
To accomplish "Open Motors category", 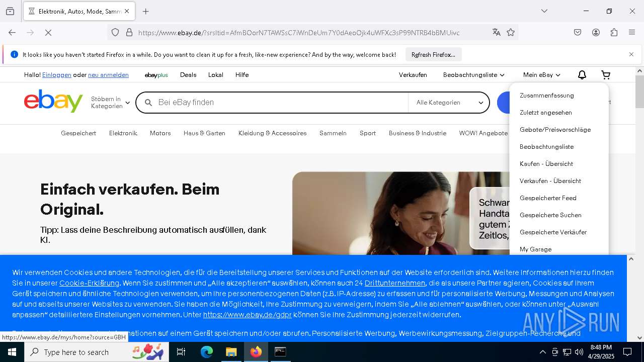I will coord(160,133).
